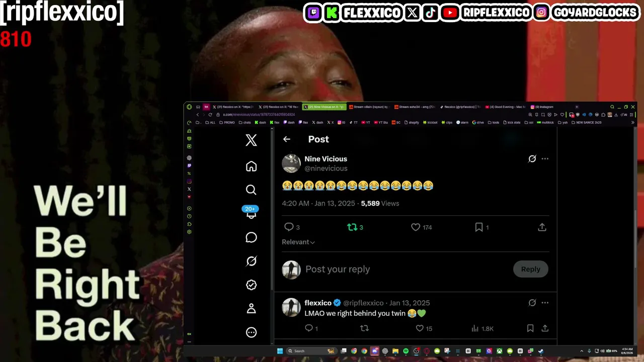Reply to Nine Vicious post via comment icon
The height and width of the screenshot is (362, 644).
pyautogui.click(x=289, y=227)
